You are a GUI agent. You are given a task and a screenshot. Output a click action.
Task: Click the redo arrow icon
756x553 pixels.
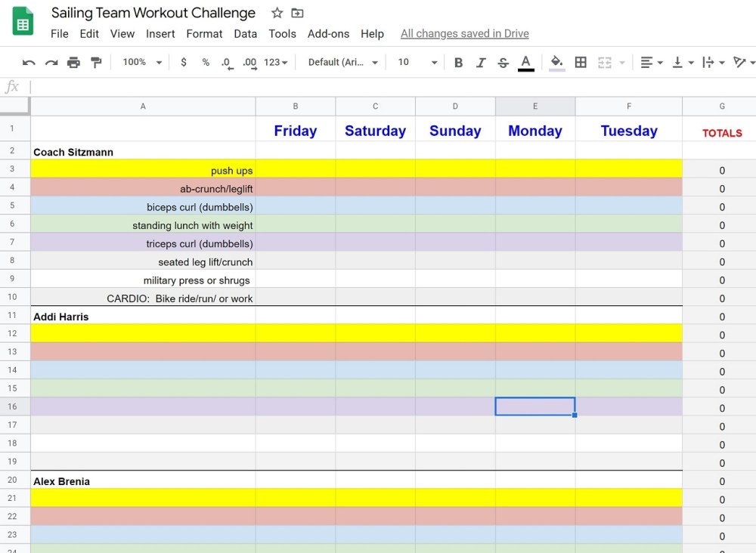pyautogui.click(x=51, y=63)
